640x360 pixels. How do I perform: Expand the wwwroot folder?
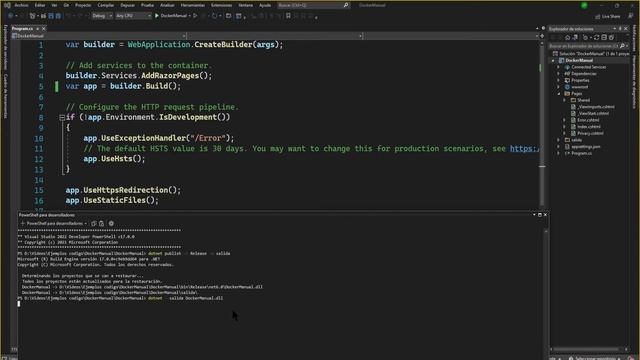pyautogui.click(x=559, y=87)
